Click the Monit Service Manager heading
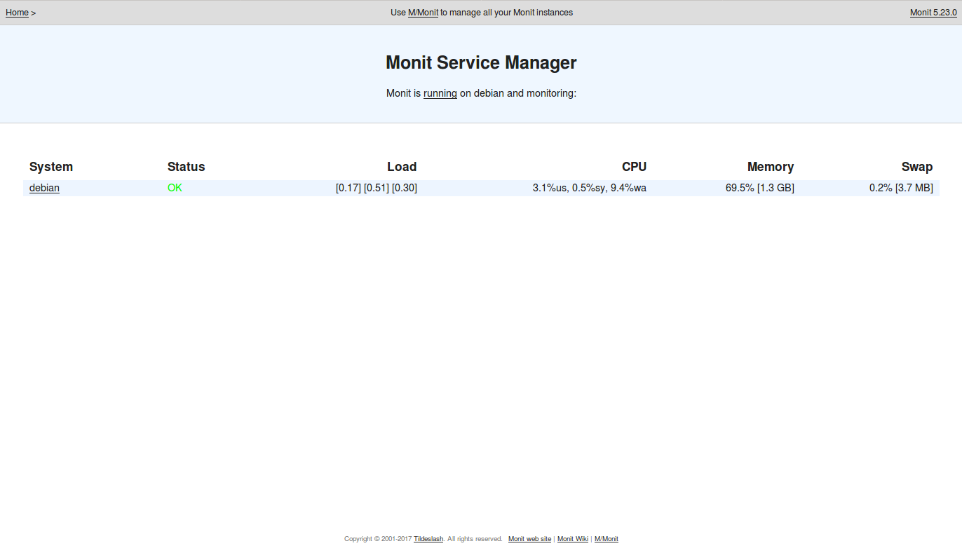This screenshot has height=560, width=962. pyautogui.click(x=481, y=62)
